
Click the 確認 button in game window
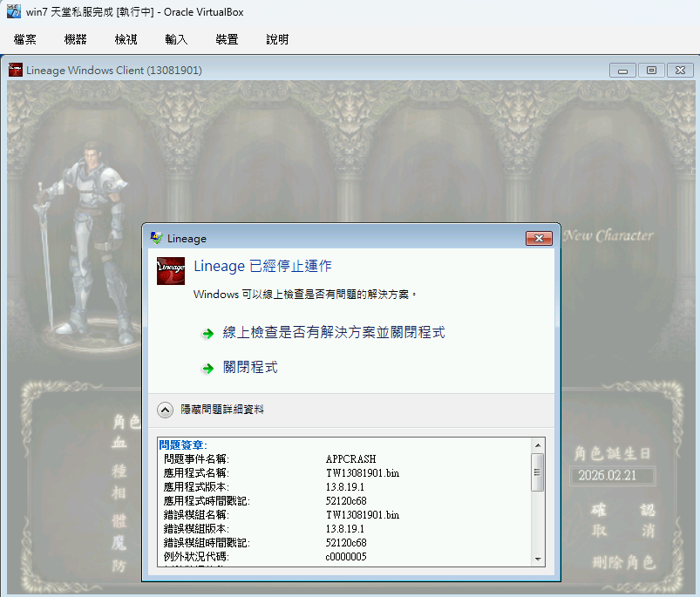(x=623, y=510)
